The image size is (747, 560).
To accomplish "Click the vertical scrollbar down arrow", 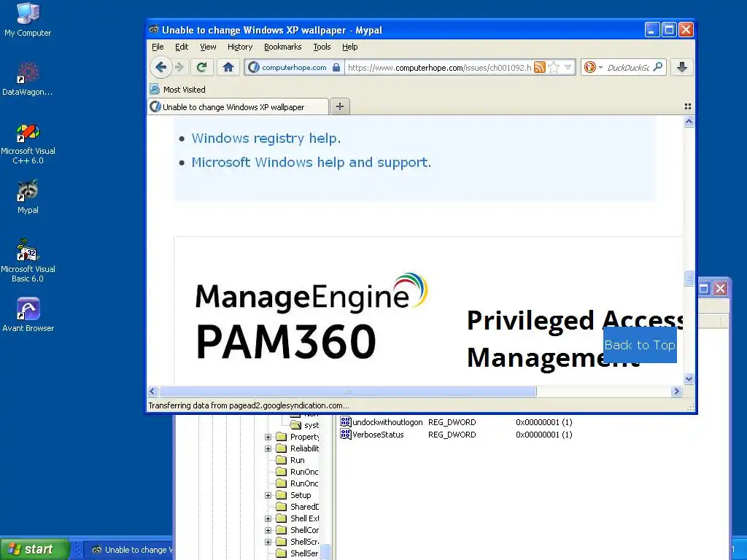I will coord(689,379).
